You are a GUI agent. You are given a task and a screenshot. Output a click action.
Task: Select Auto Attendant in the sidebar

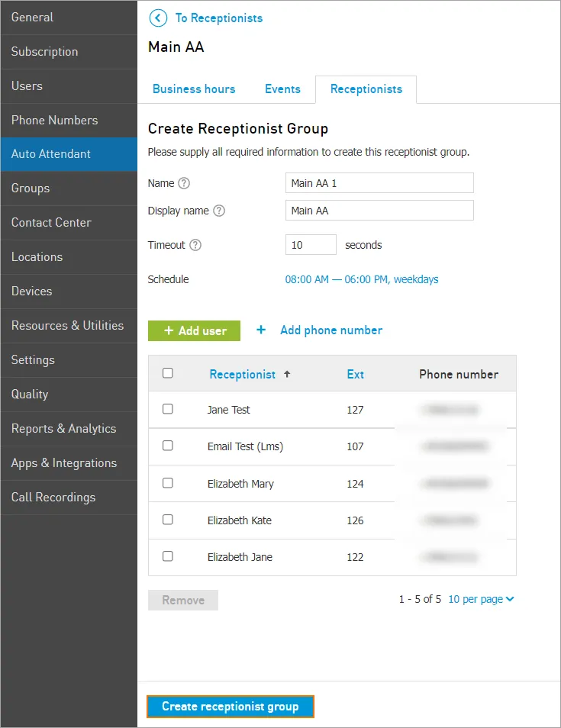[69, 154]
